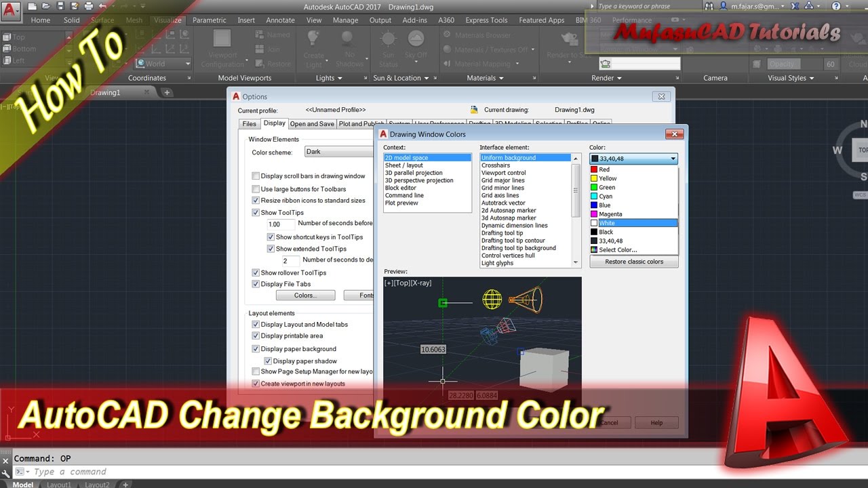Click the Help button in color dialog

tap(656, 422)
